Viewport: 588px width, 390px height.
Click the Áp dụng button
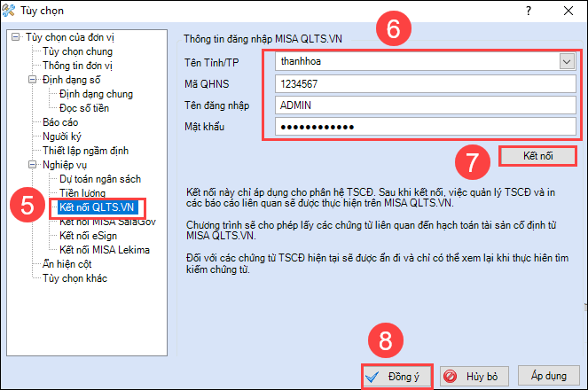549,376
